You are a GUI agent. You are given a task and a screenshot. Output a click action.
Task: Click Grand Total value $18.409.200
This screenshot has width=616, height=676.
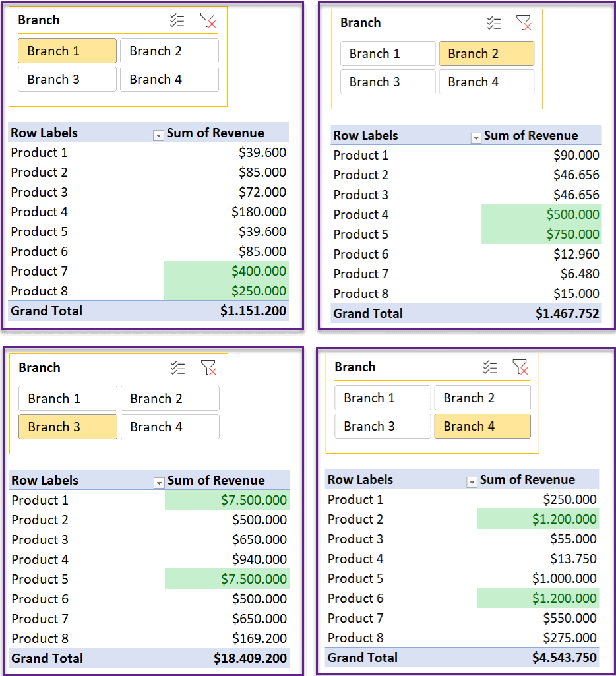[250, 658]
